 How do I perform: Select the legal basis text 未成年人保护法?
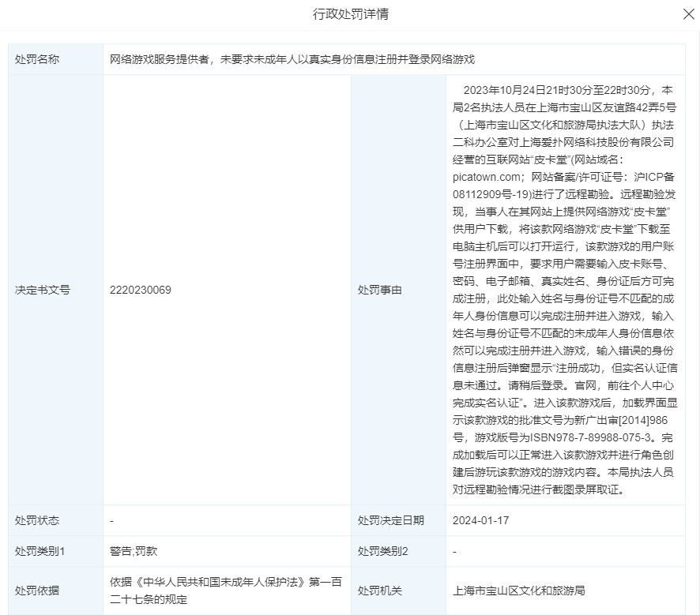[x=226, y=591]
